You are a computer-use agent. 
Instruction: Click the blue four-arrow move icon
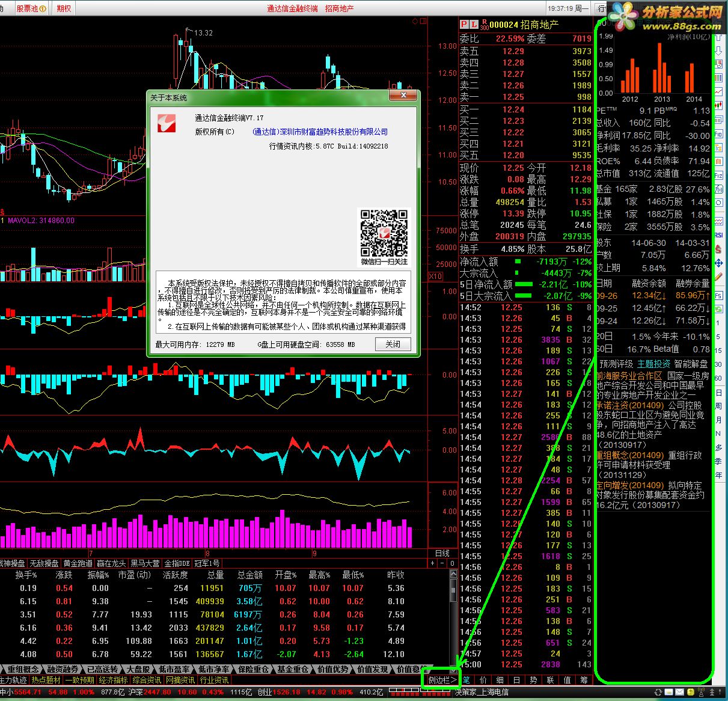coord(718,263)
